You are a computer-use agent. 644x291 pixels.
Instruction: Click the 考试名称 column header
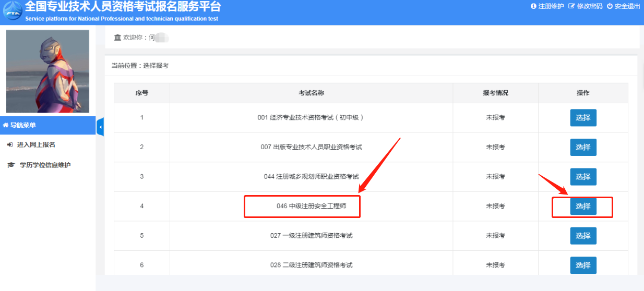pyautogui.click(x=311, y=93)
